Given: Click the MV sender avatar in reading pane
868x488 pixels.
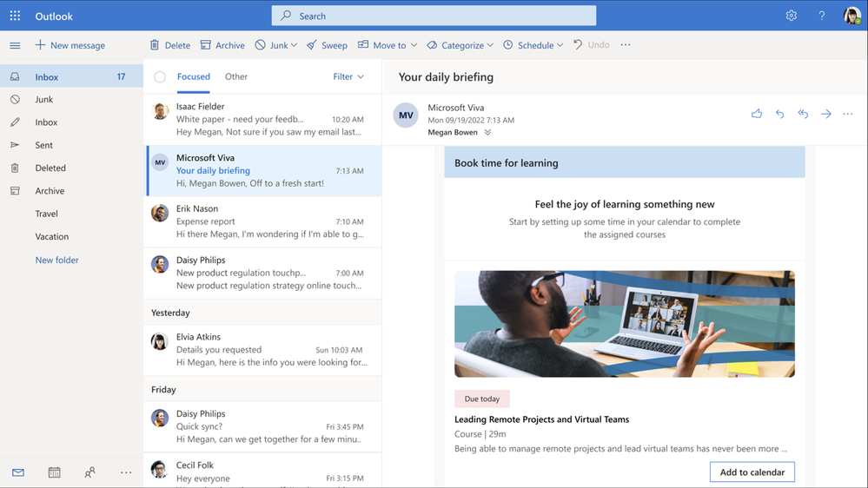Looking at the screenshot, I should [406, 115].
